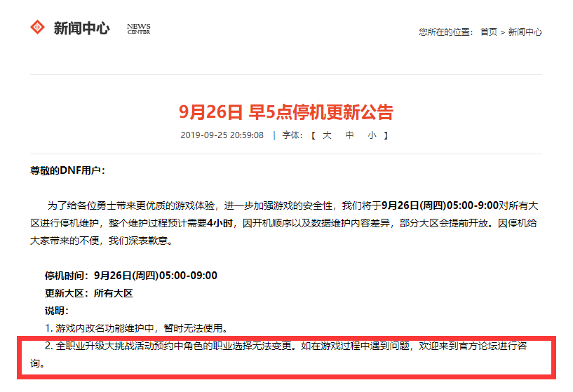Click the line 更新大区: 所有大区
573x392 pixels.
pyautogui.click(x=89, y=293)
